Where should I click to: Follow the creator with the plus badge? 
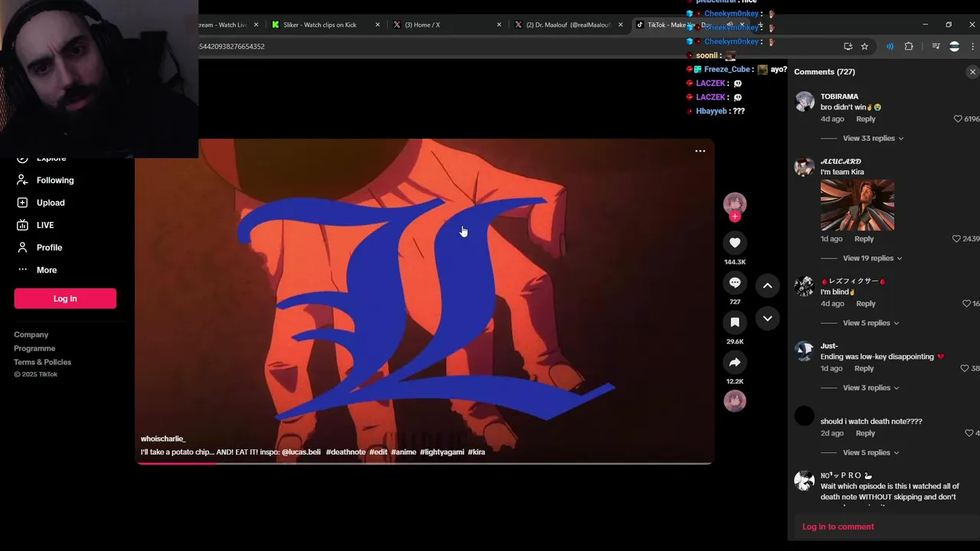pyautogui.click(x=735, y=217)
